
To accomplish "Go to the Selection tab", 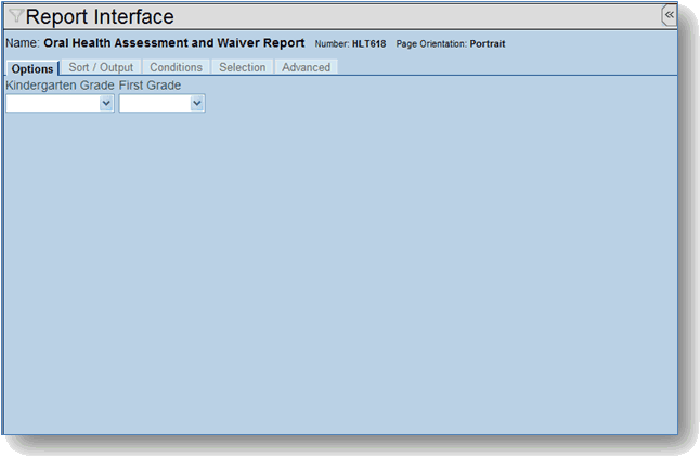I will click(x=242, y=67).
